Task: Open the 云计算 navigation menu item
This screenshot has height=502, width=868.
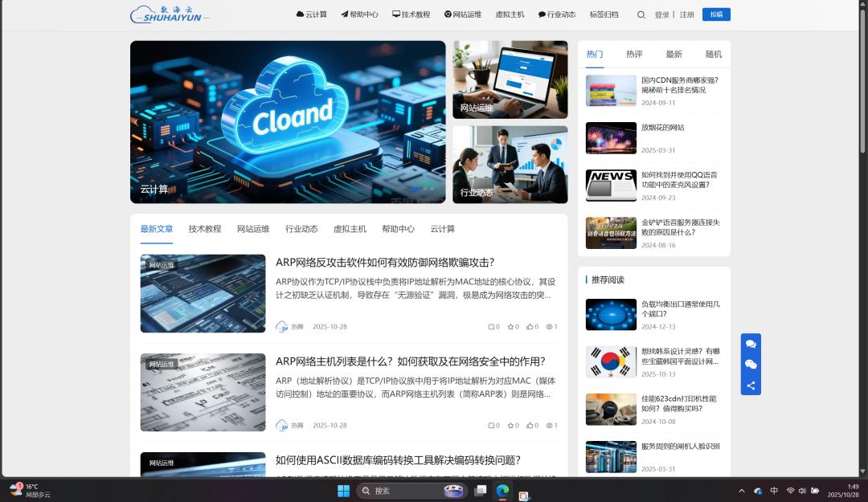Action: [x=312, y=14]
